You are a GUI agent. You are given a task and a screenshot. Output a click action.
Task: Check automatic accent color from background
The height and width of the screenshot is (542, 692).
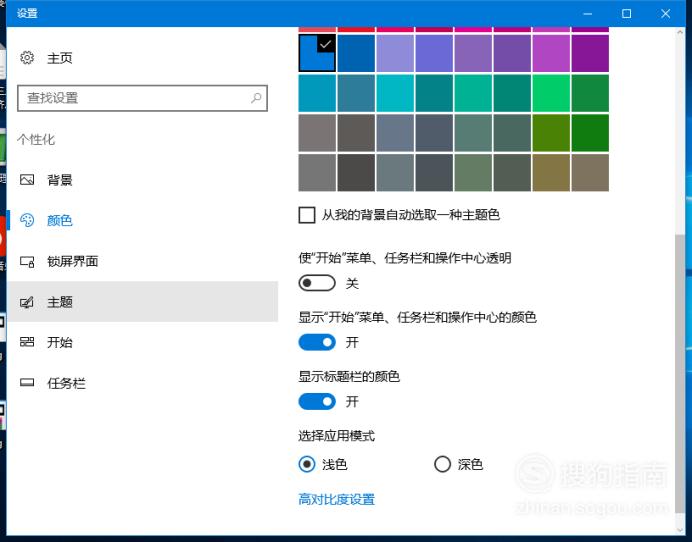click(x=307, y=215)
